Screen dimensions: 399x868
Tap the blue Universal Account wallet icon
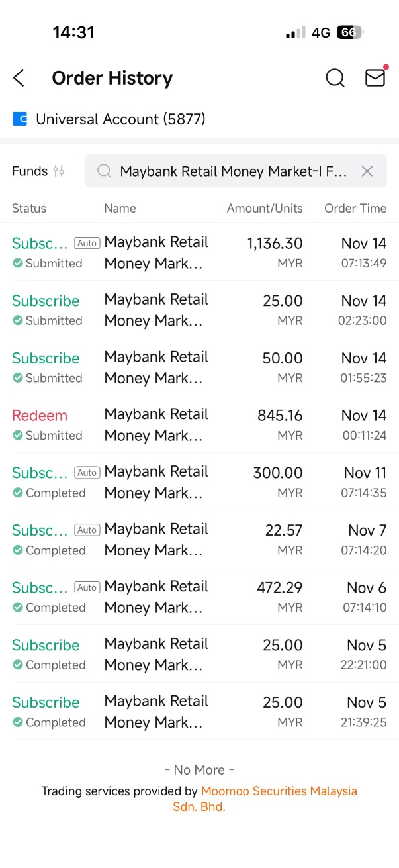click(20, 119)
